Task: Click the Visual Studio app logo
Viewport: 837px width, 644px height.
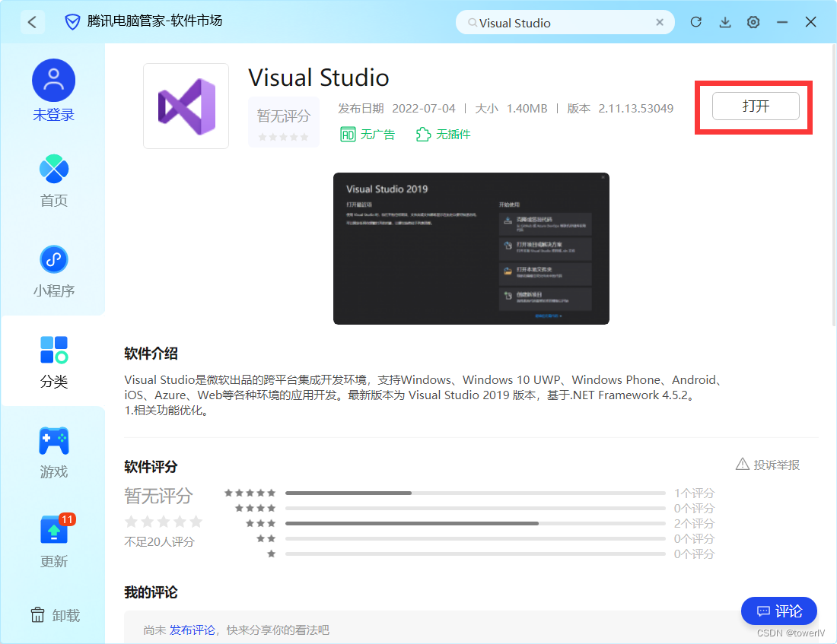Action: [x=186, y=106]
